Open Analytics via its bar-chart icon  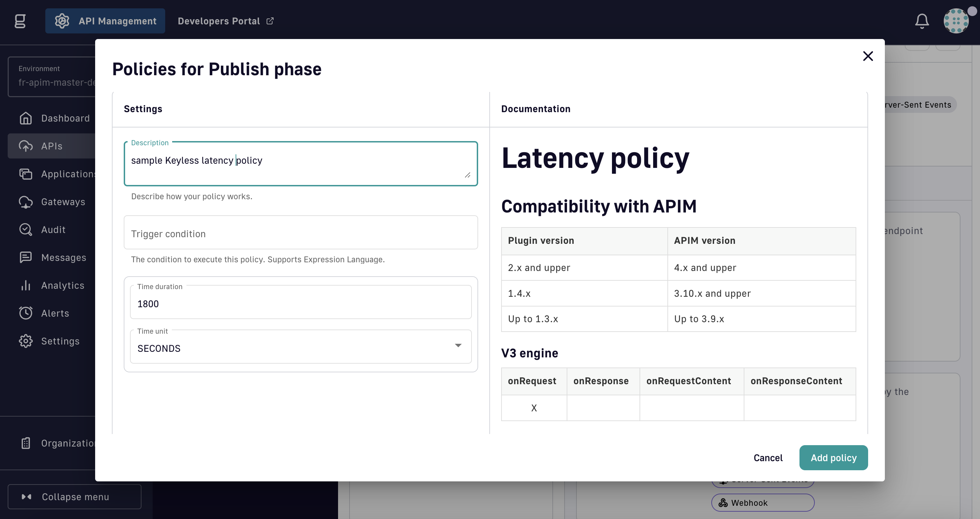25,286
